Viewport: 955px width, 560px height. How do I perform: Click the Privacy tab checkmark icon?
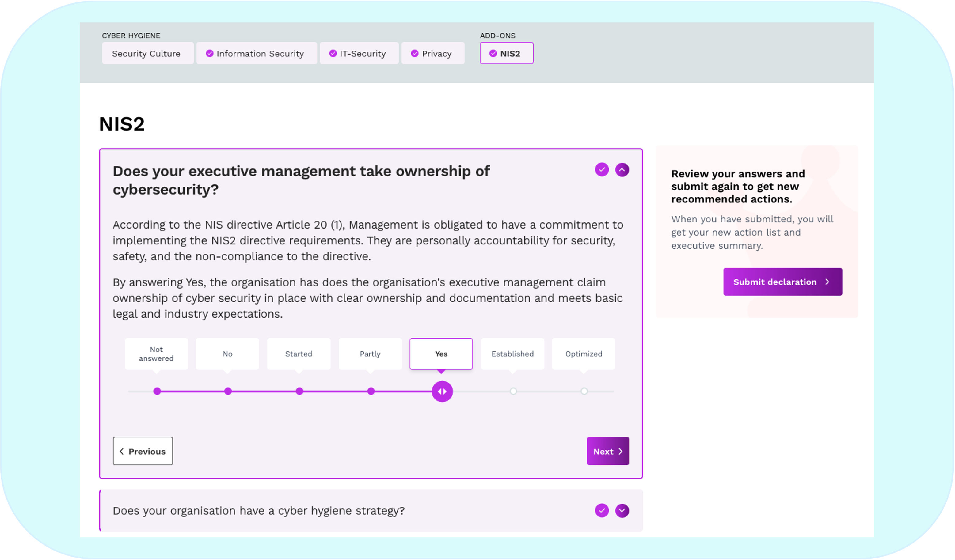415,53
